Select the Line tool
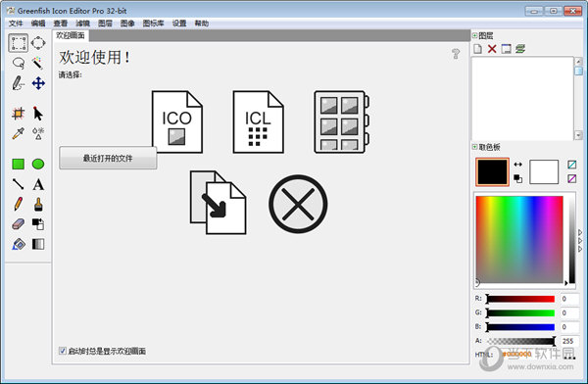588x384 pixels. pyautogui.click(x=18, y=184)
